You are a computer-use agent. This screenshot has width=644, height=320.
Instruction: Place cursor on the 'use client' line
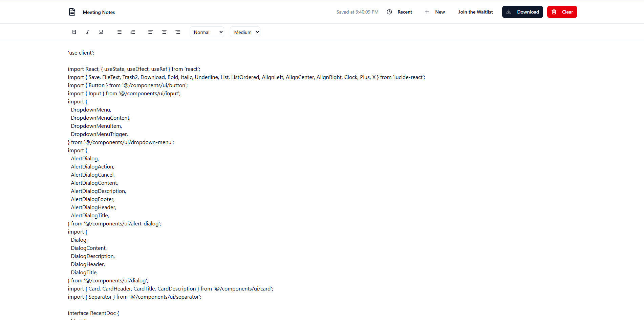[x=81, y=53]
